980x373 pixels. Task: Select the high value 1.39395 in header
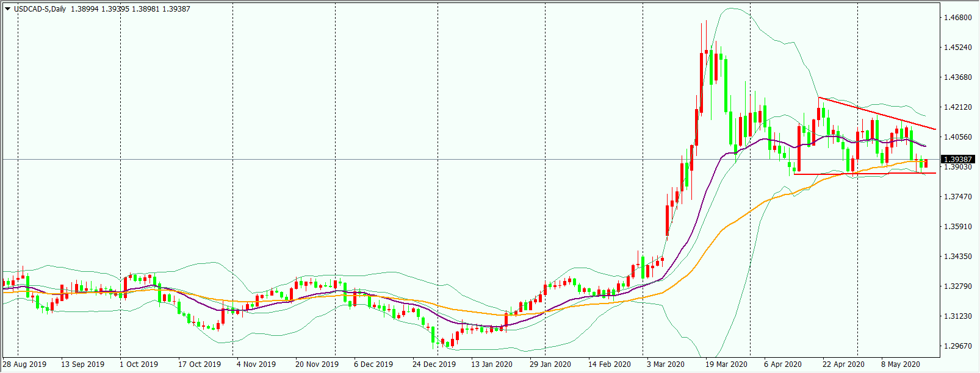click(x=114, y=9)
